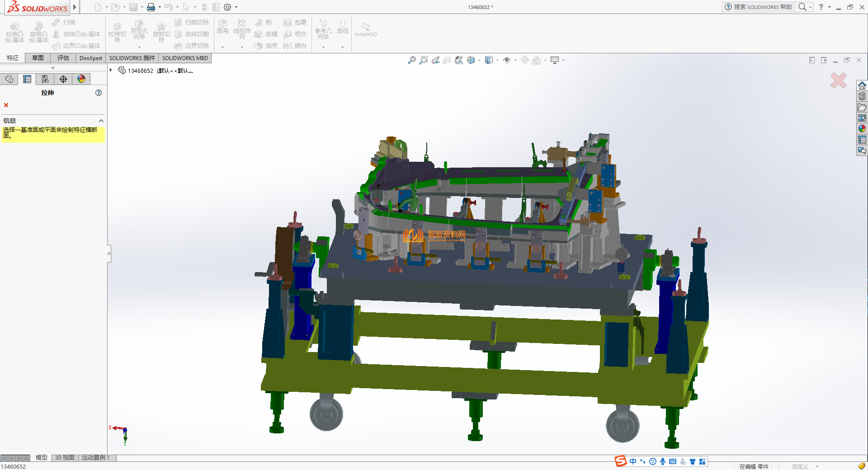Click in the 搜索 SOLIDWORKS 帮助 search field

coord(762,7)
